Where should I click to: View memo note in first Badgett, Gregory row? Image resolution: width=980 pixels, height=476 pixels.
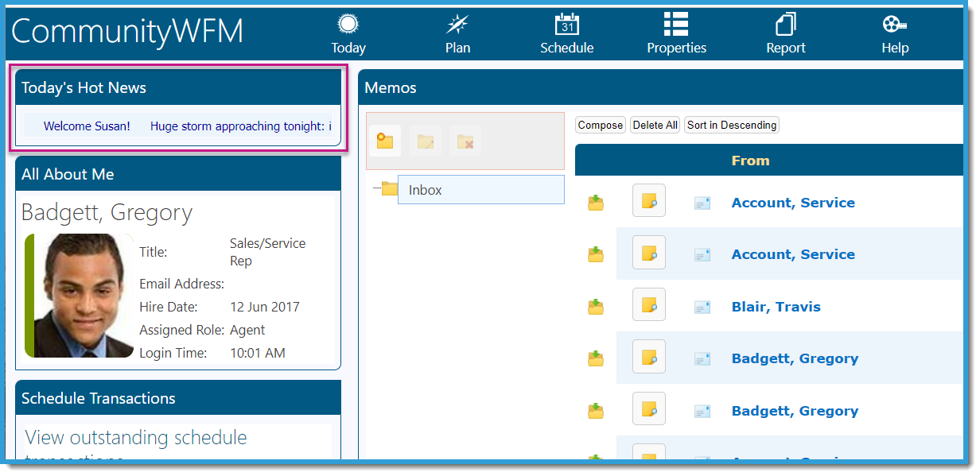649,356
